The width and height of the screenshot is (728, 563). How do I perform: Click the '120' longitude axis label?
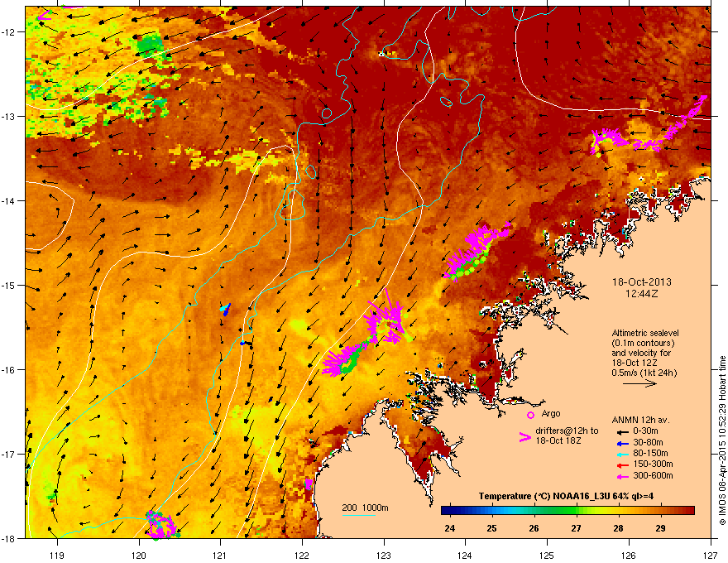tap(139, 555)
